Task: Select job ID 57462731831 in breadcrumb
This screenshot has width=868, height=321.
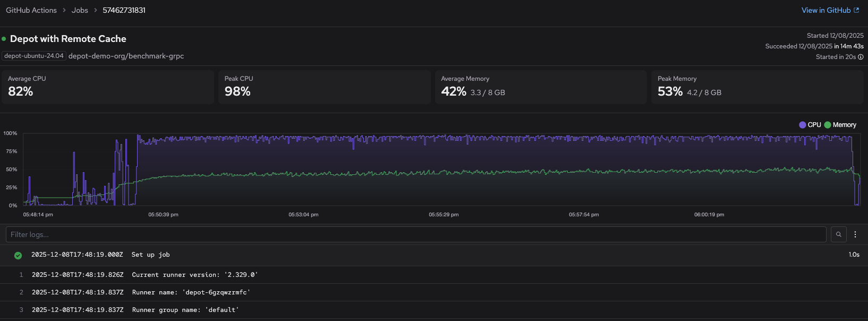Action: 124,10
